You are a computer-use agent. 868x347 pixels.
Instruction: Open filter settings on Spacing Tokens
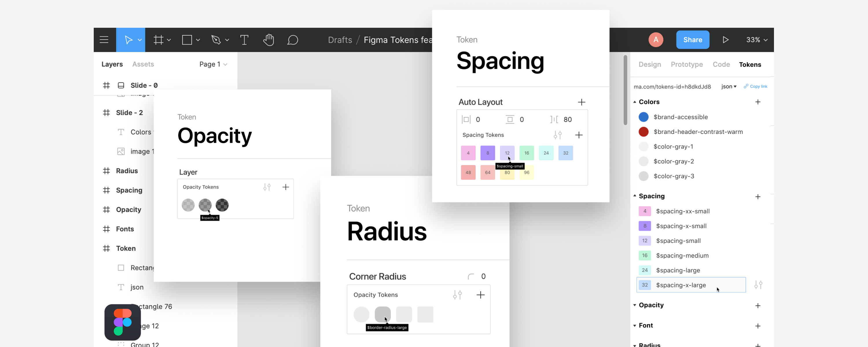click(x=558, y=135)
